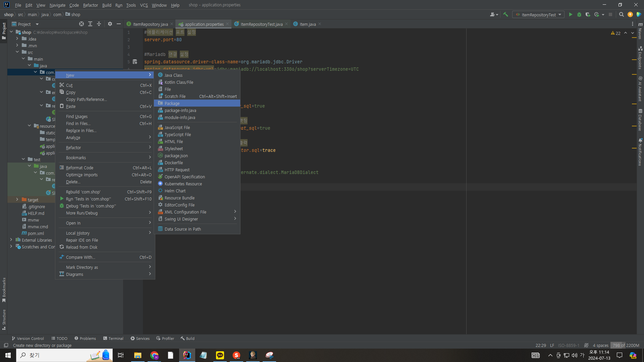
Task: Click the Windows Start button
Action: (8, 355)
